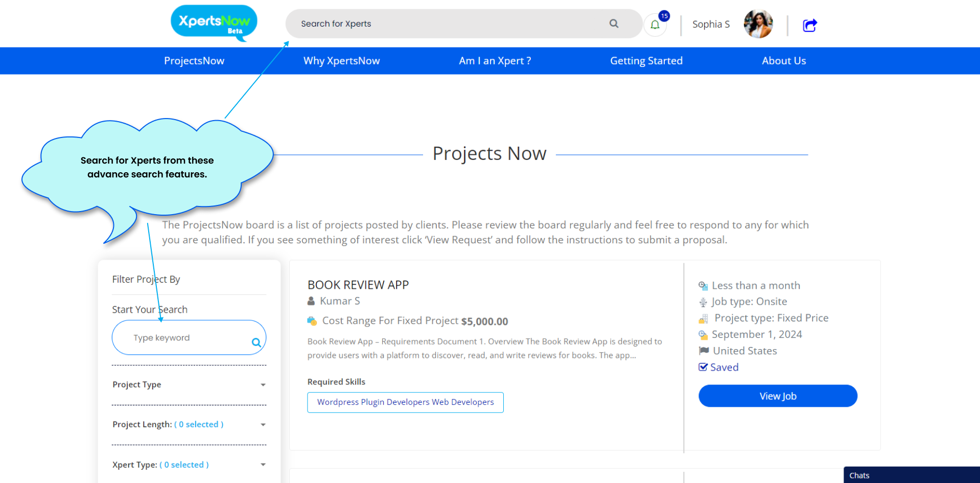Click the clock icon beside Less than a month
Viewport: 980px width, 483px height.
pyautogui.click(x=703, y=286)
